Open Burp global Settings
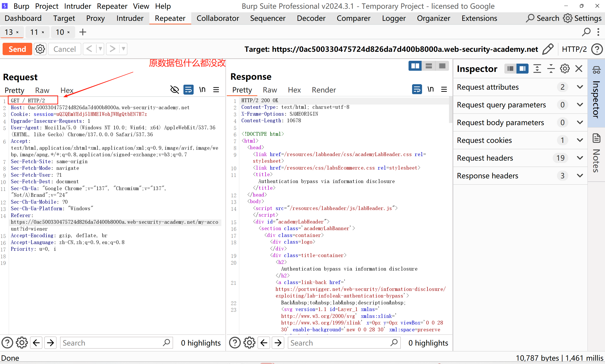The height and width of the screenshot is (364, 605). (582, 18)
